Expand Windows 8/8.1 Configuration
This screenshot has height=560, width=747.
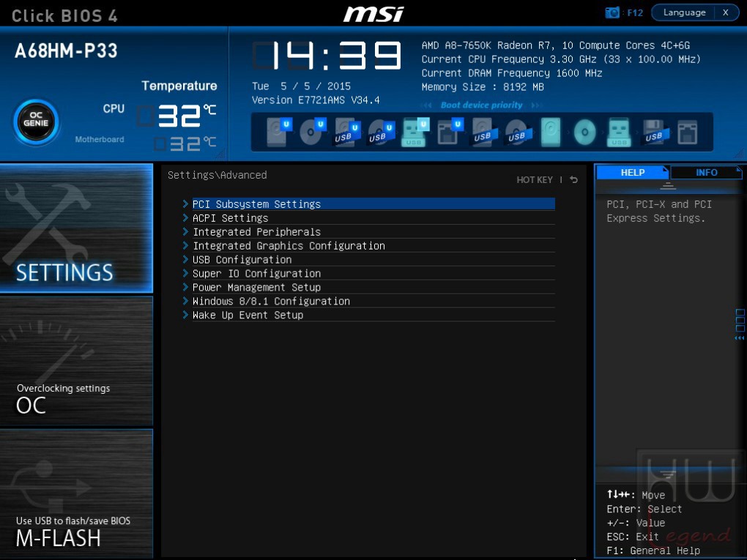coord(373,301)
